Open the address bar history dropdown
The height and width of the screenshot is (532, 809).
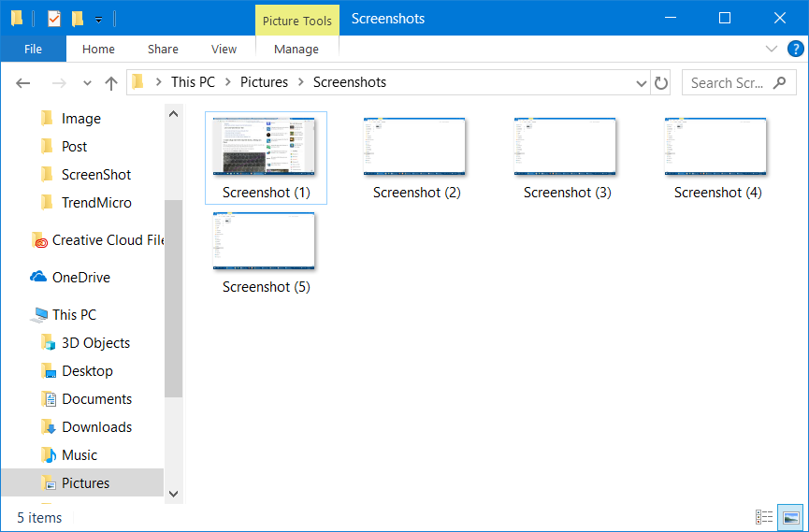(642, 82)
